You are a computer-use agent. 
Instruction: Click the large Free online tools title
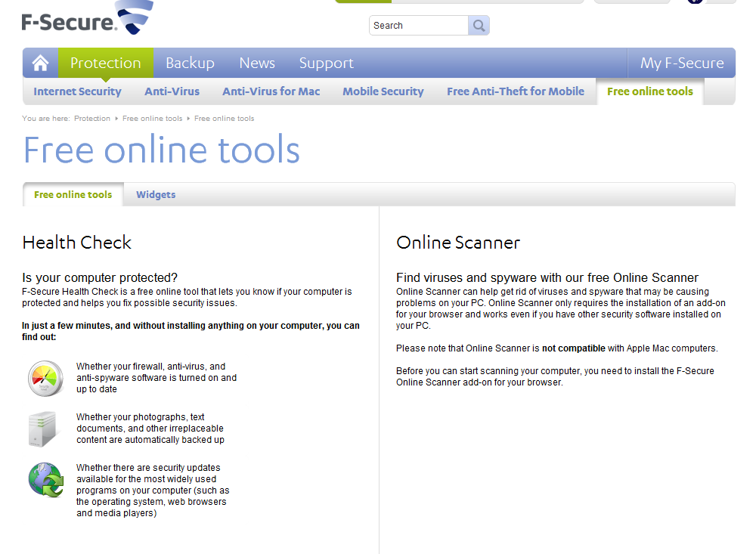pyautogui.click(x=162, y=150)
